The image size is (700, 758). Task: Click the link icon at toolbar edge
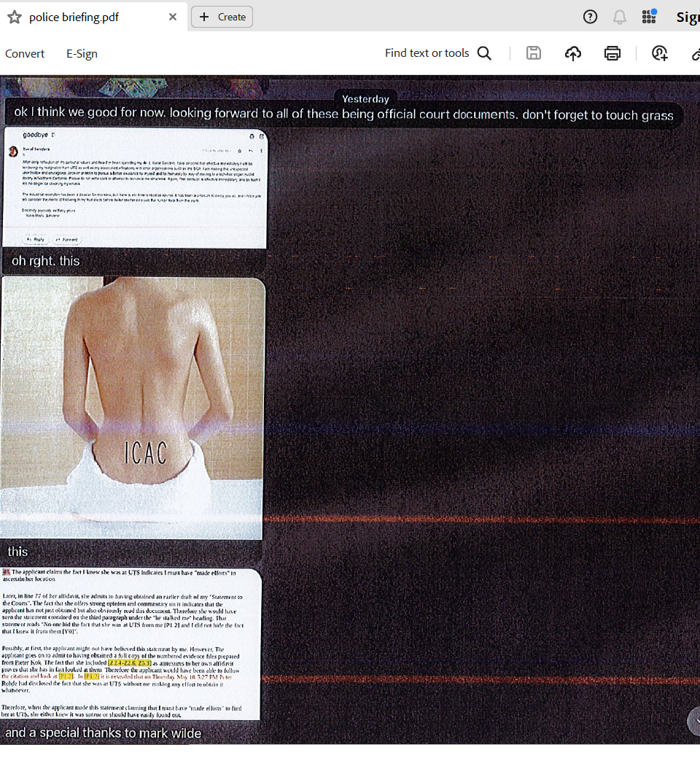click(x=696, y=54)
